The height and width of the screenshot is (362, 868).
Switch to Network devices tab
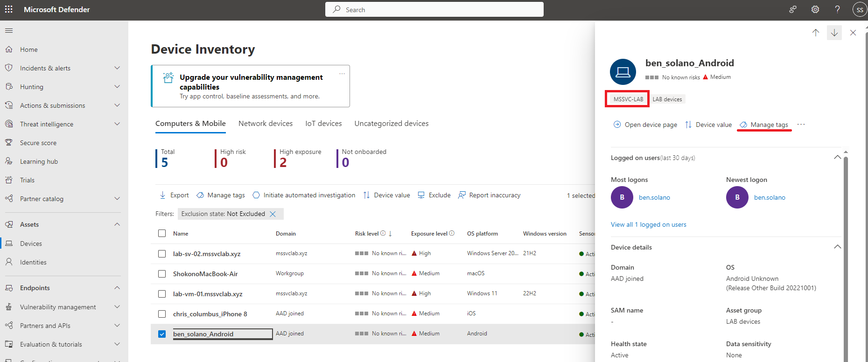pyautogui.click(x=266, y=124)
